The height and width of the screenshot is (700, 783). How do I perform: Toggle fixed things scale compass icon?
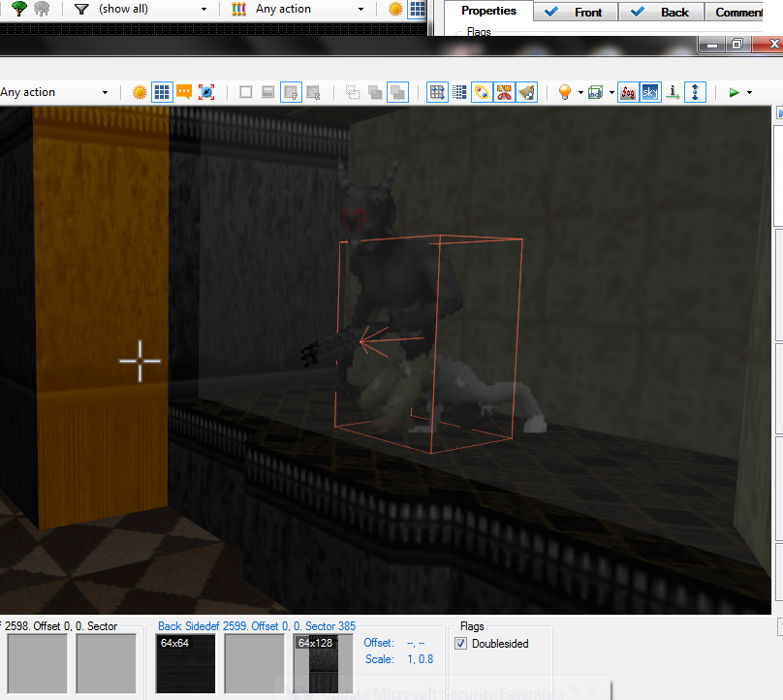click(206, 92)
